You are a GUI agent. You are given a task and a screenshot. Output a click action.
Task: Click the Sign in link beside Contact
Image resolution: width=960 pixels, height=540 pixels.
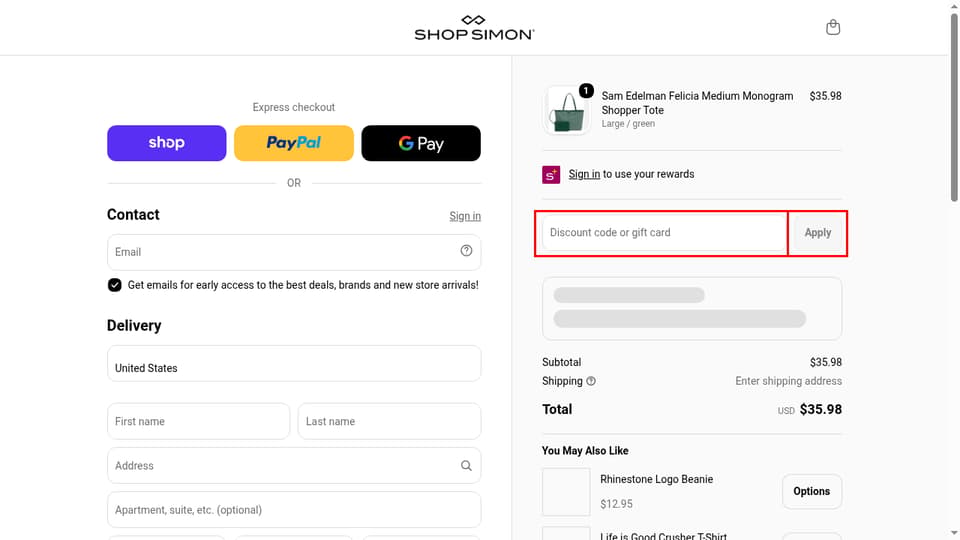click(x=465, y=216)
